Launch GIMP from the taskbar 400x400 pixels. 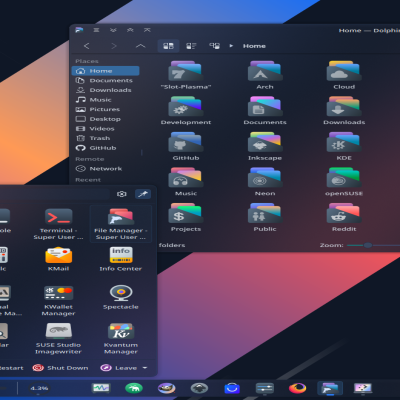tap(166, 388)
